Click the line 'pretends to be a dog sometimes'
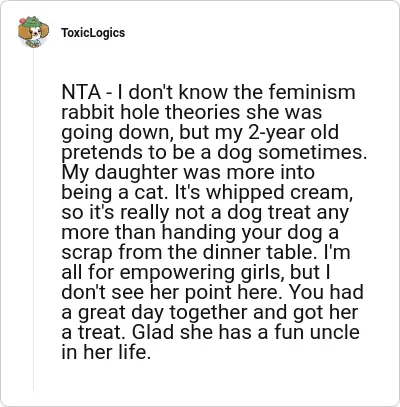The width and height of the screenshot is (400, 407). [x=214, y=152]
